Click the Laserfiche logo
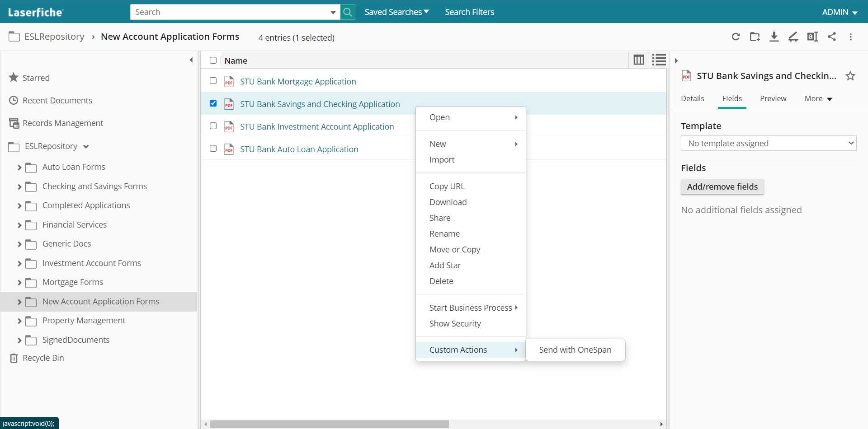 [36, 12]
